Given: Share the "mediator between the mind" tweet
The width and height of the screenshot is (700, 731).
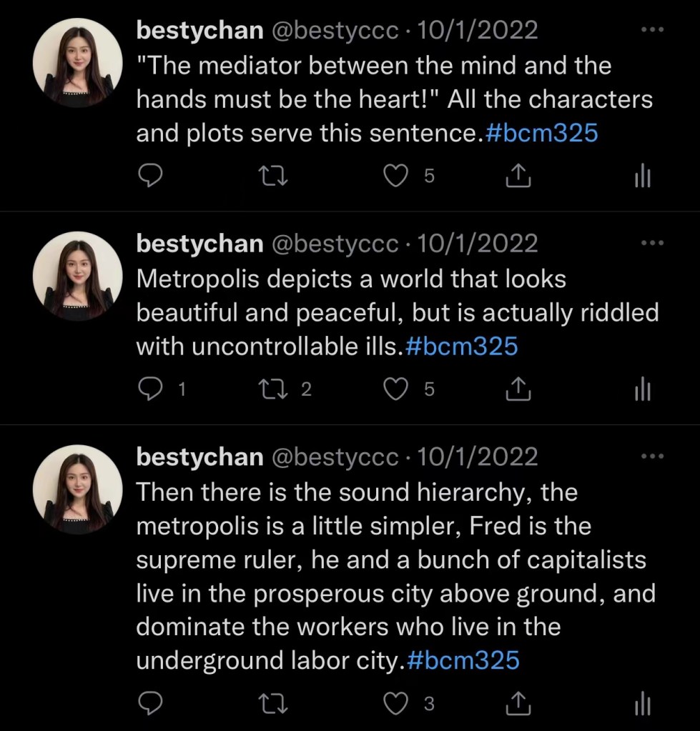Looking at the screenshot, I should click(518, 176).
